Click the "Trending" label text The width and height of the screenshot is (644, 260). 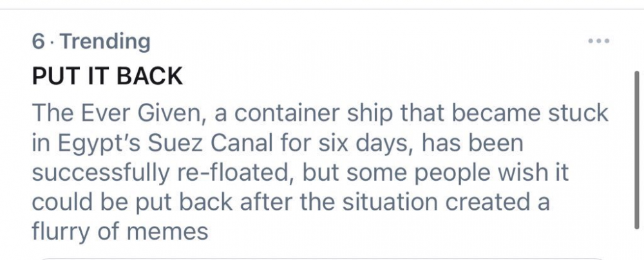105,42
